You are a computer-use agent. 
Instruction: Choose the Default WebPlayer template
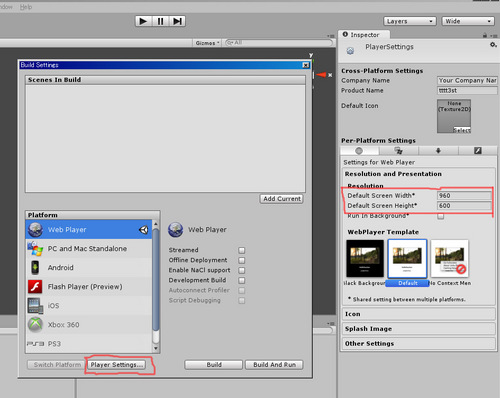(407, 259)
